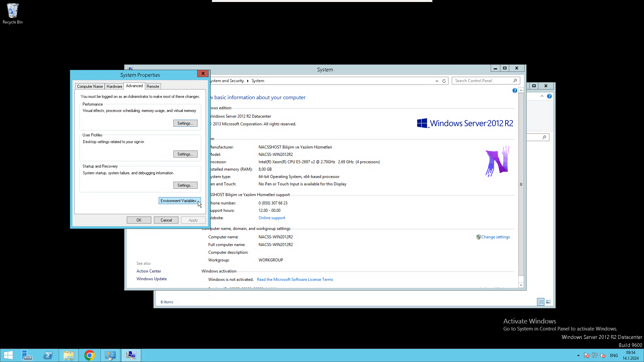Image resolution: width=644 pixels, height=362 pixels.
Task: Switch to the Hardware tab
Action: coord(114,86)
